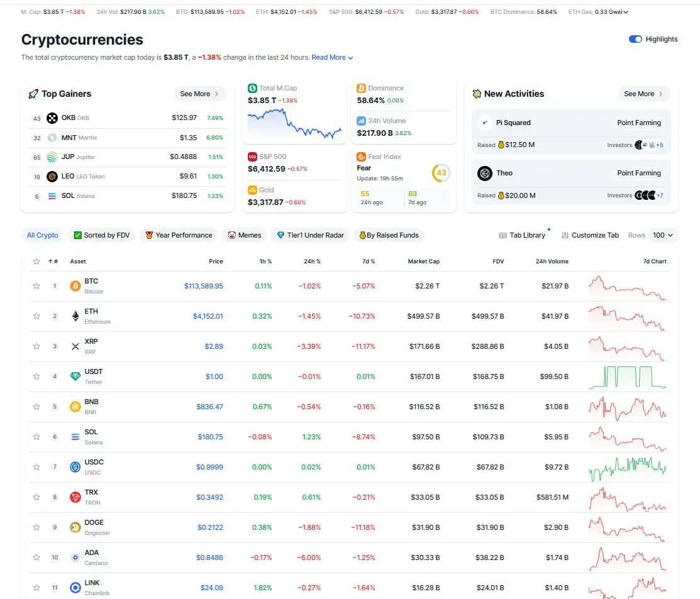The width and height of the screenshot is (700, 599).
Task: Click the TRON logo icon
Action: 75,497
